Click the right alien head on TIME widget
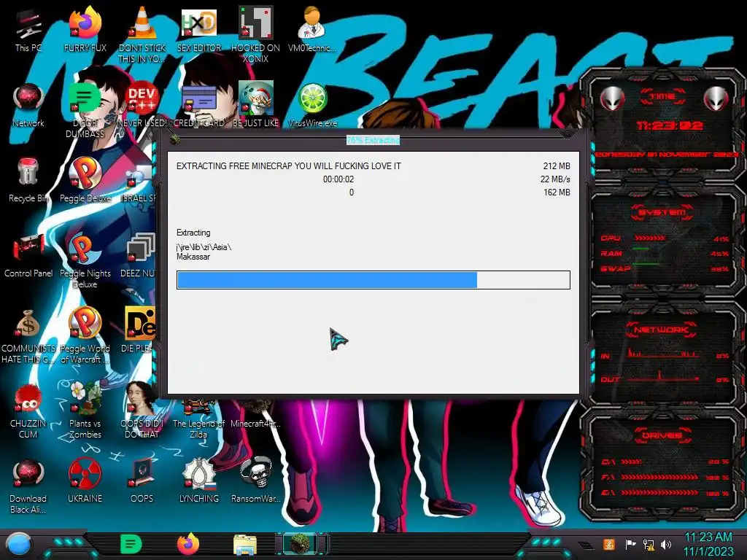 716,99
